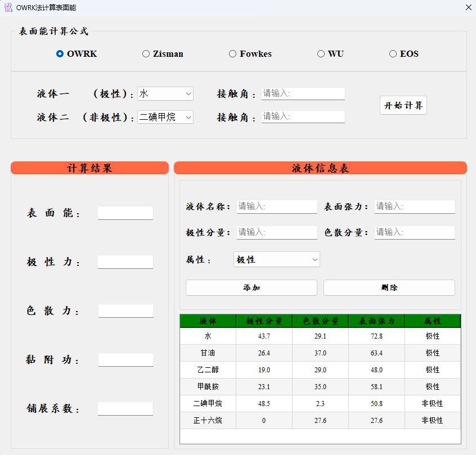Click the 表面张力 table column header

[376, 321]
